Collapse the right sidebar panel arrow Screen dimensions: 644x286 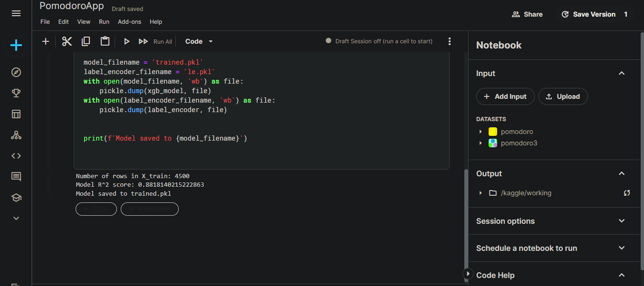pyautogui.click(x=468, y=274)
